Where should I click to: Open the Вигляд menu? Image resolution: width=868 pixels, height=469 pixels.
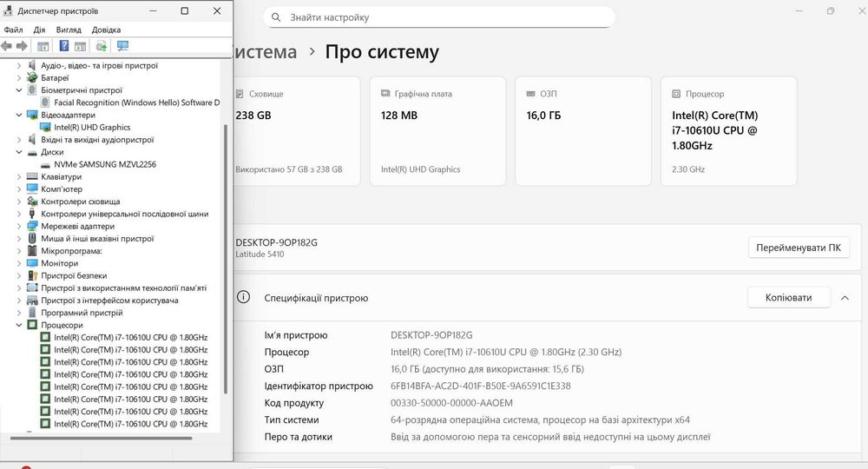[x=69, y=30]
